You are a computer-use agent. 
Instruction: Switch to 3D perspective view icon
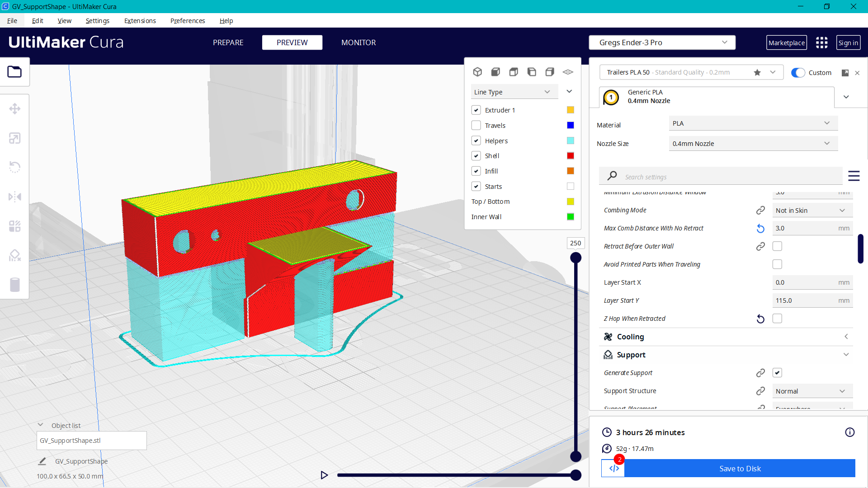pos(477,72)
